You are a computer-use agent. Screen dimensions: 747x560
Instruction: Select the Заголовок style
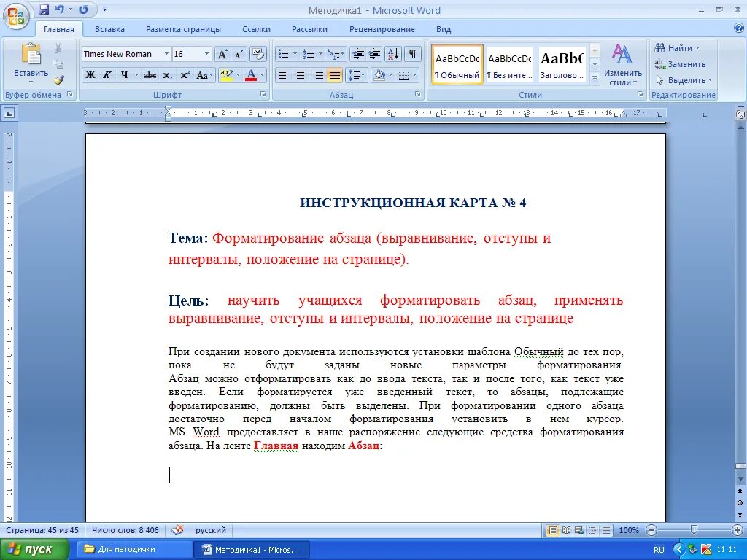click(562, 64)
